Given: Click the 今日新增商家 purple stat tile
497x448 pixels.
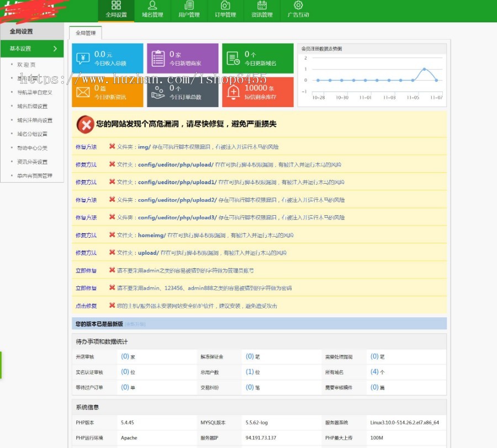Looking at the screenshot, I should pos(182,58).
